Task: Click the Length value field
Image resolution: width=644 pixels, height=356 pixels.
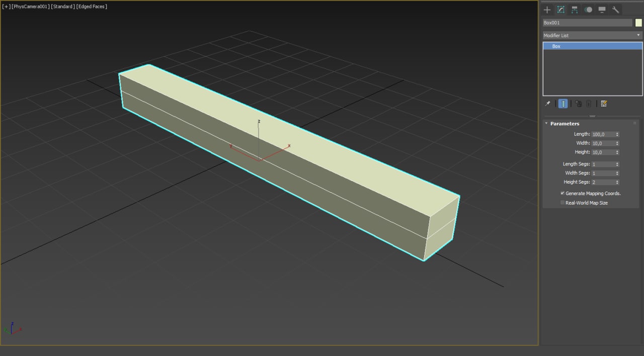Action: tap(603, 134)
